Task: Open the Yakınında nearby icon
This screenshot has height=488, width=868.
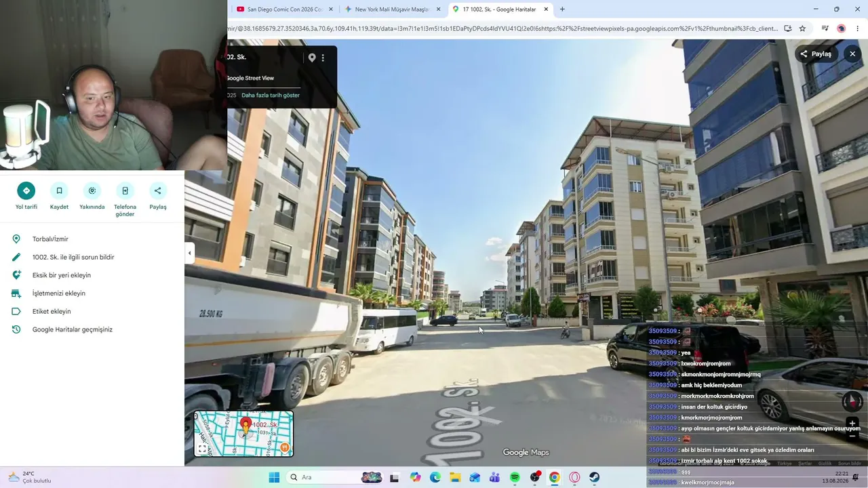Action: coord(92,190)
